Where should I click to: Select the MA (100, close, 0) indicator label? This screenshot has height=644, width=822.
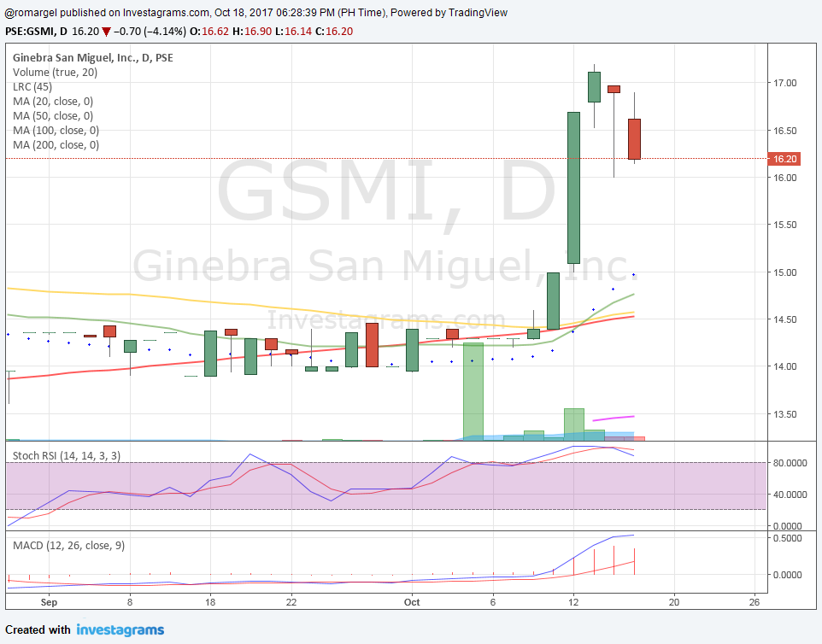click(56, 131)
